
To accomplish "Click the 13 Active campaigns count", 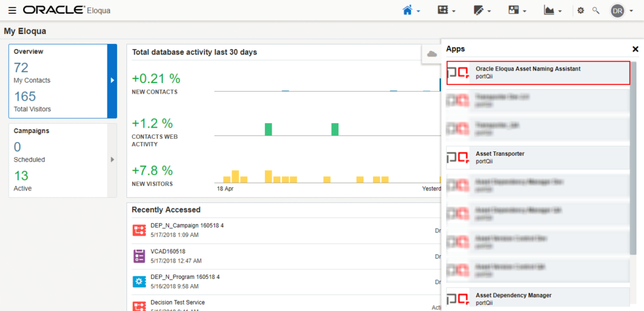I will [21, 175].
